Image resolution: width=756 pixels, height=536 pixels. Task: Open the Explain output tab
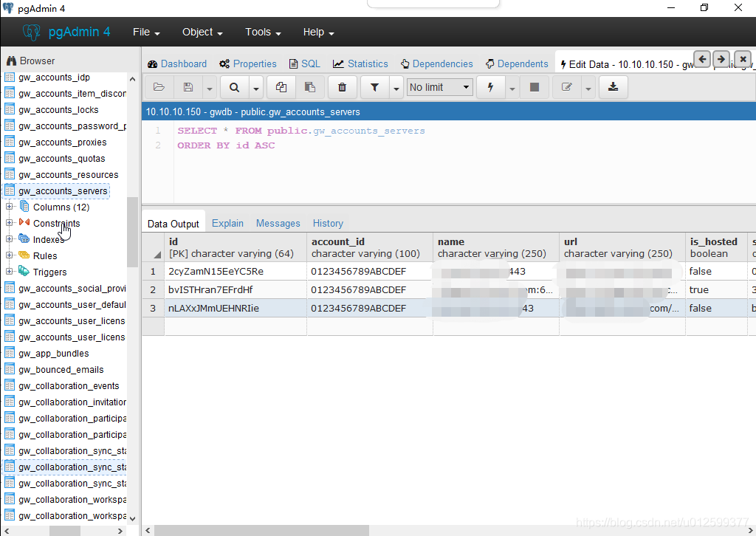227,223
